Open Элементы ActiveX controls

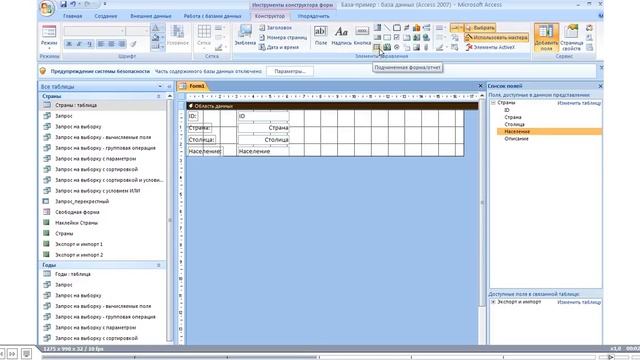(x=491, y=47)
